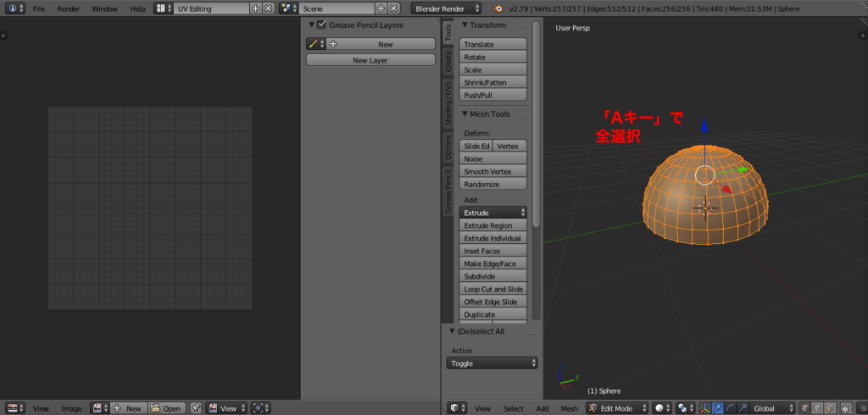Switch to vertex select mode icon
868x415 pixels.
click(x=805, y=408)
